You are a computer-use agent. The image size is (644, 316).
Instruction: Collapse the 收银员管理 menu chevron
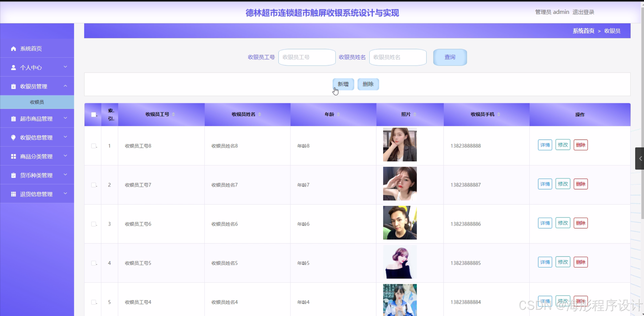[65, 86]
